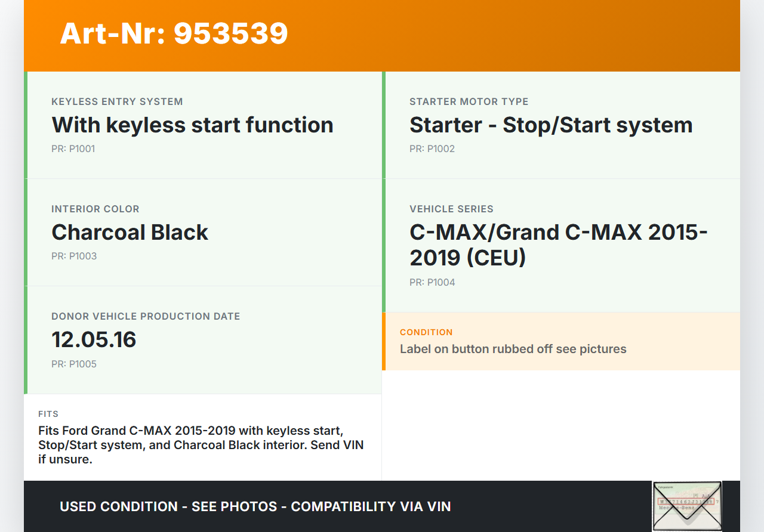
Task: Select the Keyless Entry System label
Action: point(117,101)
